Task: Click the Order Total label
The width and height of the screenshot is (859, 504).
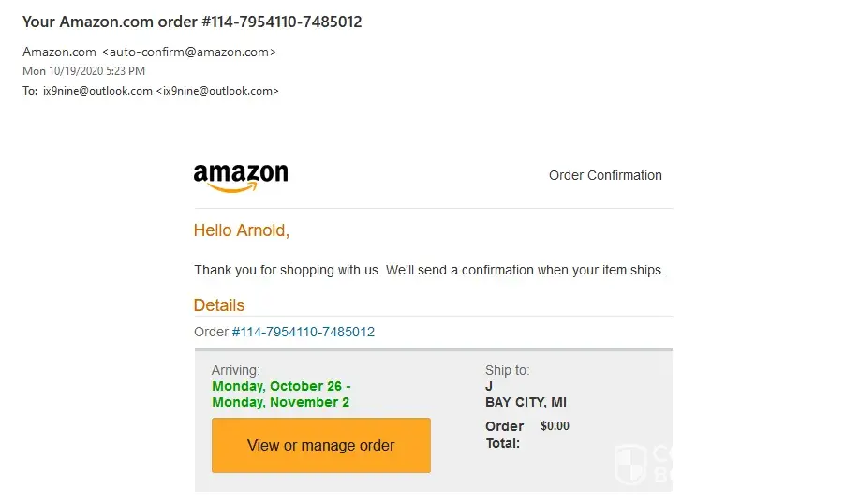Action: pos(504,434)
